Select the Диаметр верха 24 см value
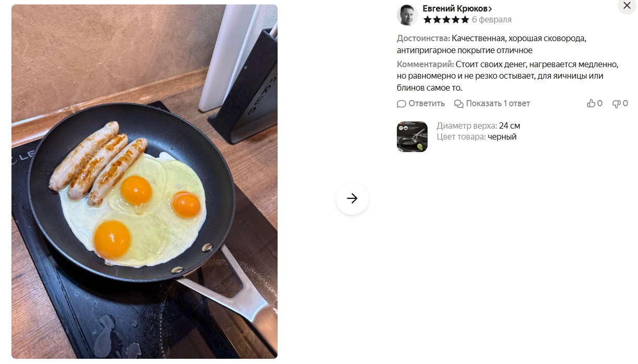The height and width of the screenshot is (364, 638). click(509, 126)
